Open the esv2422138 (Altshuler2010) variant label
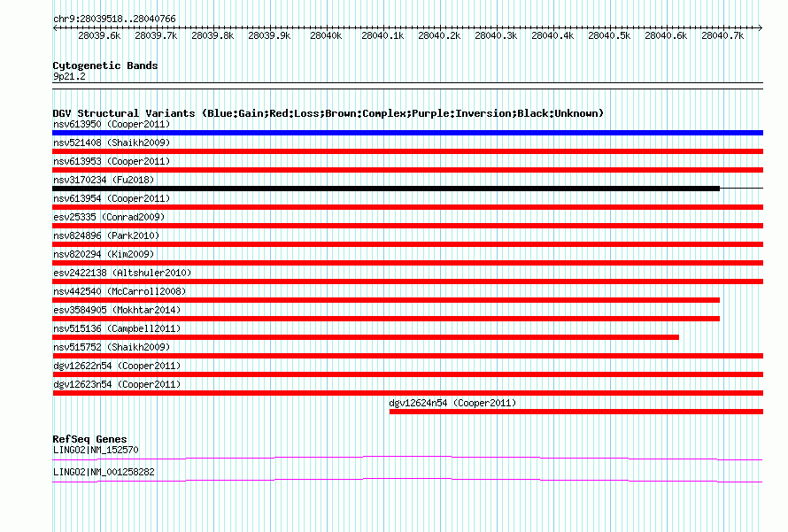788x532 pixels. point(122,273)
